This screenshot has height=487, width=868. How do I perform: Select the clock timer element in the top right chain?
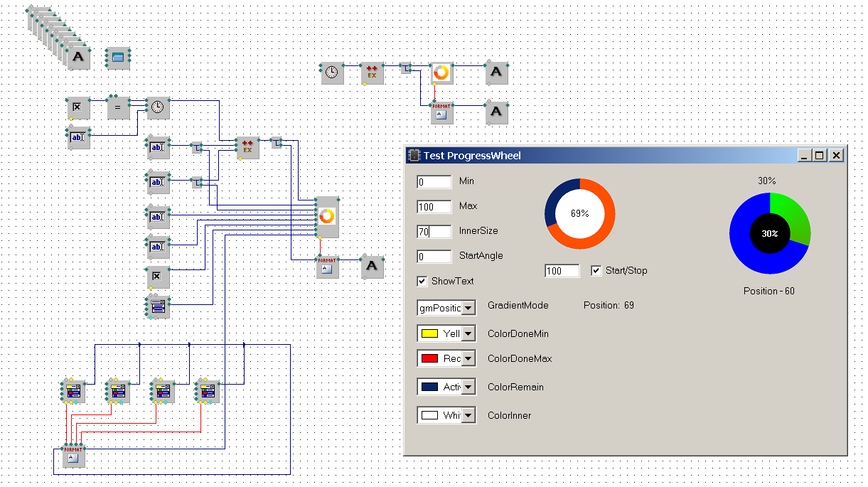point(331,73)
